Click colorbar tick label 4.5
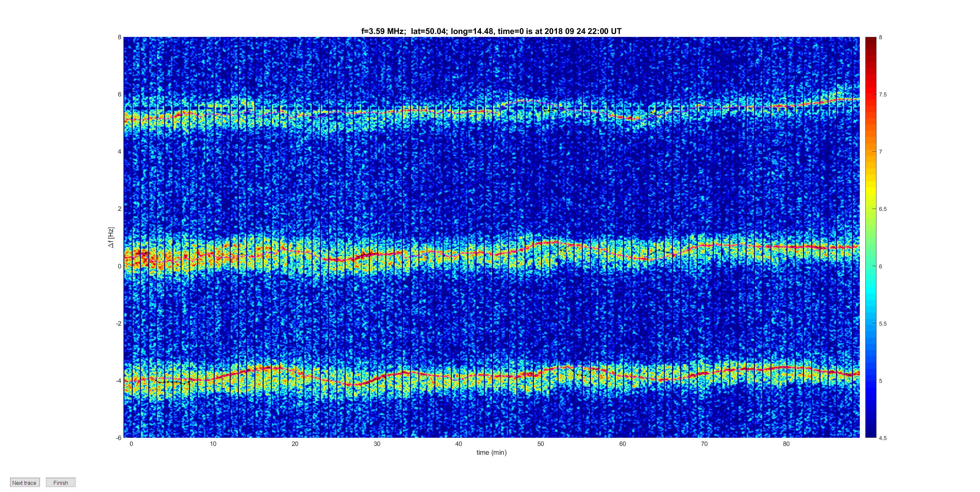This screenshot has width=980, height=492. click(883, 438)
